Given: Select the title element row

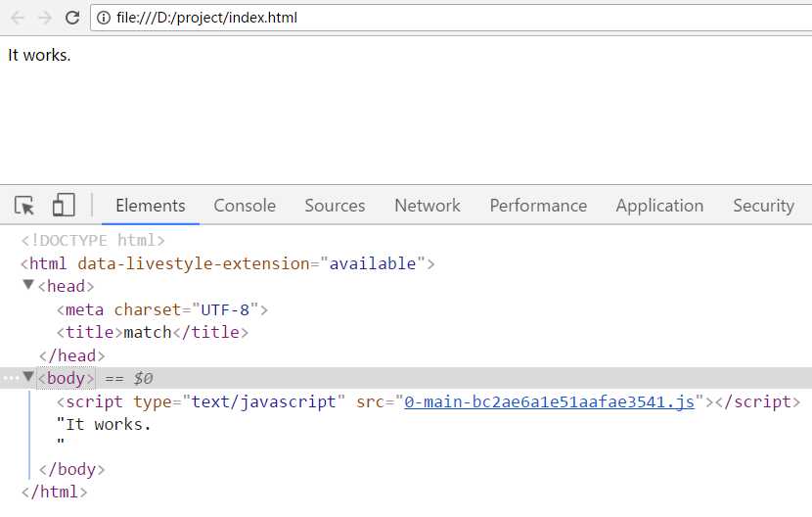Looking at the screenshot, I should coord(152,332).
